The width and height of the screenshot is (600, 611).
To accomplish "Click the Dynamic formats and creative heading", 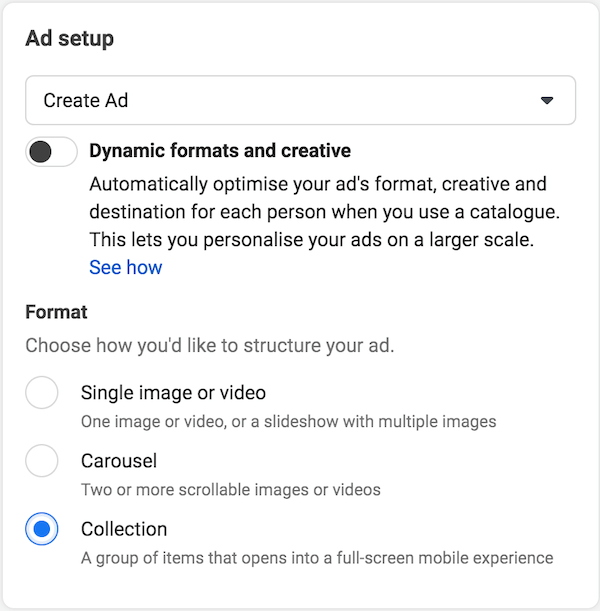I will tap(220, 150).
